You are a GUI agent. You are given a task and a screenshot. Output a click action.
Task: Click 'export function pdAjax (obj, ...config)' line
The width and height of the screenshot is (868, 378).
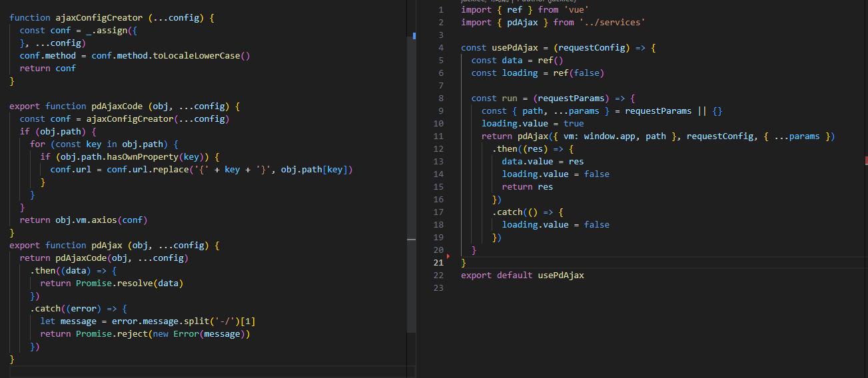pyautogui.click(x=115, y=246)
